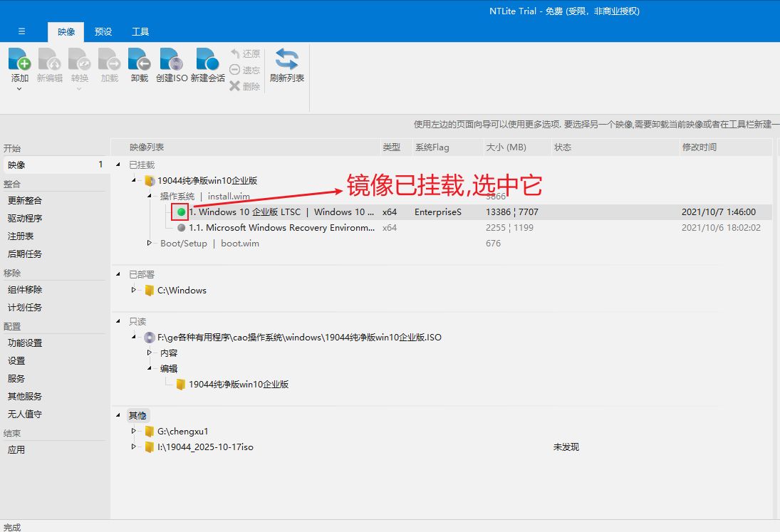
Task: Click the 卸载 (Unload) toolbar icon
Action: [139, 60]
